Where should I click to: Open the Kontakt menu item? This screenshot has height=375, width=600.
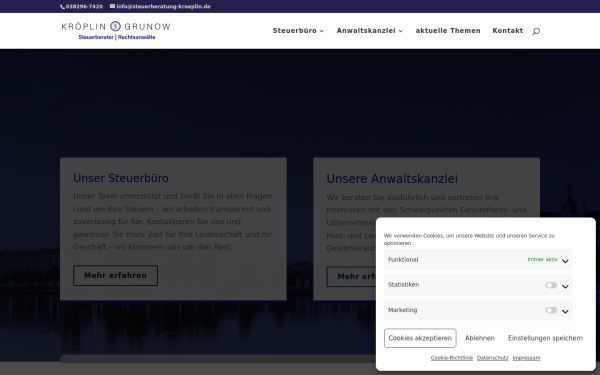click(x=507, y=31)
